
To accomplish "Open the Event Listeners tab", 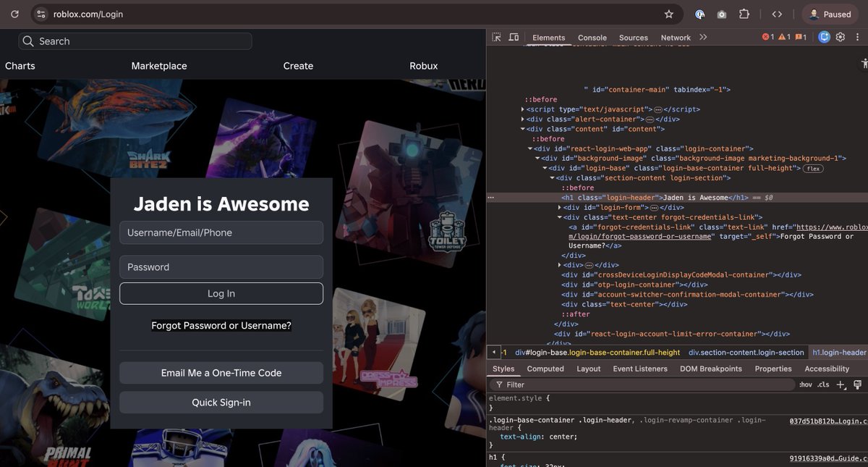I will 640,369.
